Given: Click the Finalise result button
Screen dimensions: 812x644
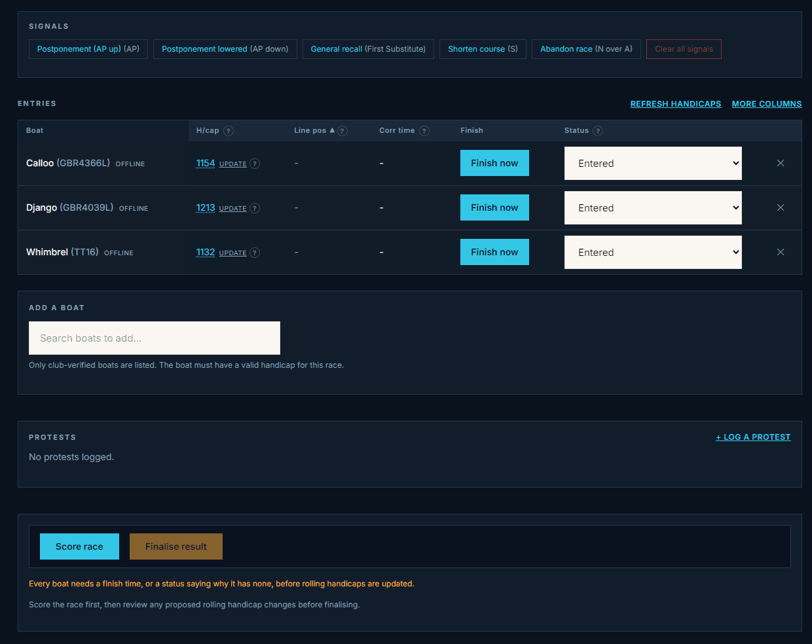Looking at the screenshot, I should (176, 546).
